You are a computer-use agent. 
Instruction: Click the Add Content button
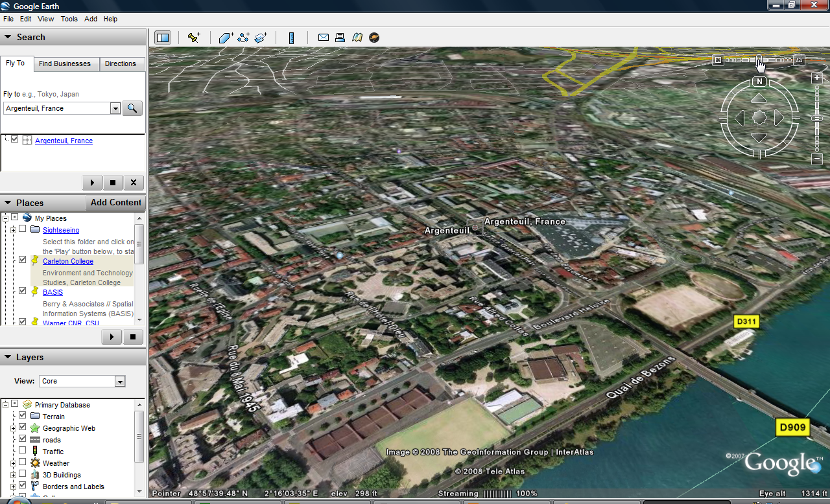point(115,203)
